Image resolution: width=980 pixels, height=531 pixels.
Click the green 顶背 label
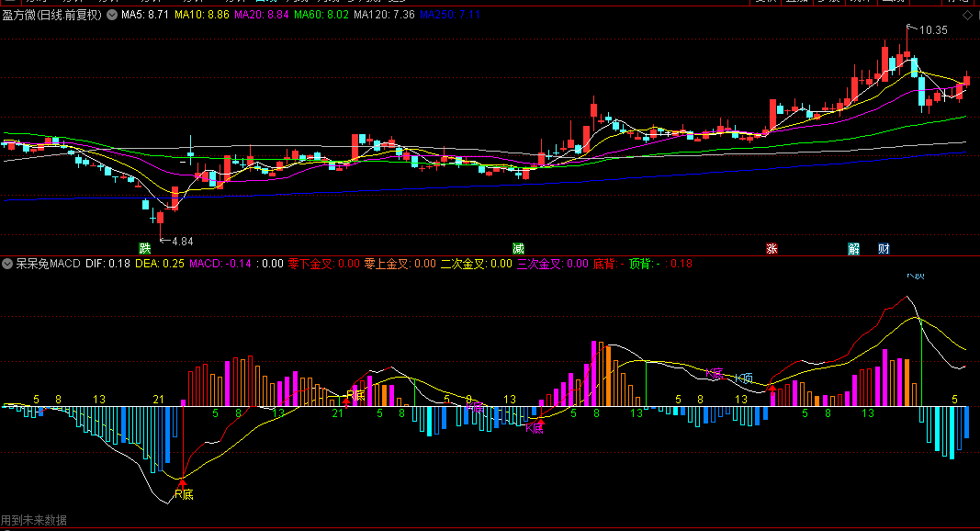coord(645,264)
